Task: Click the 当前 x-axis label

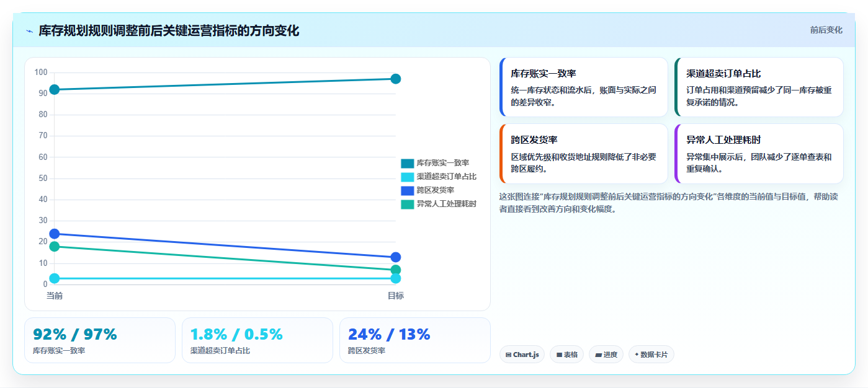Action: (55, 296)
